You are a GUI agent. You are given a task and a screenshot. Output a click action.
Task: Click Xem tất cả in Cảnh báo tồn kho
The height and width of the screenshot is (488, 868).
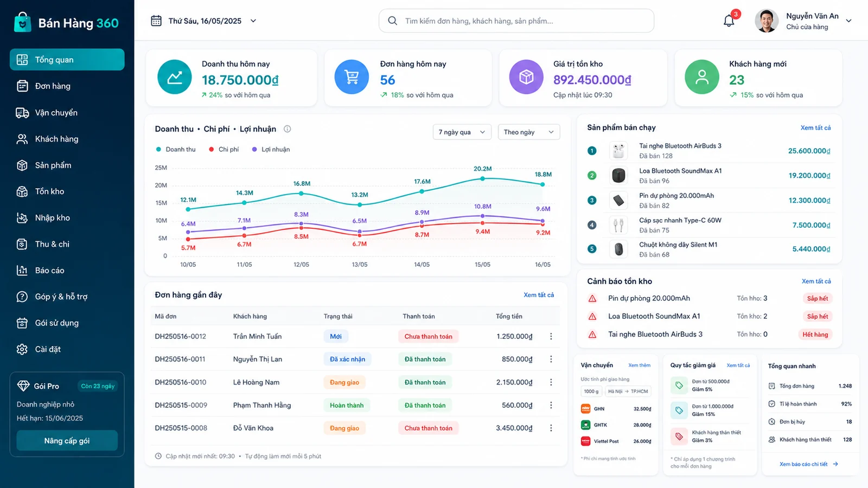pyautogui.click(x=816, y=281)
